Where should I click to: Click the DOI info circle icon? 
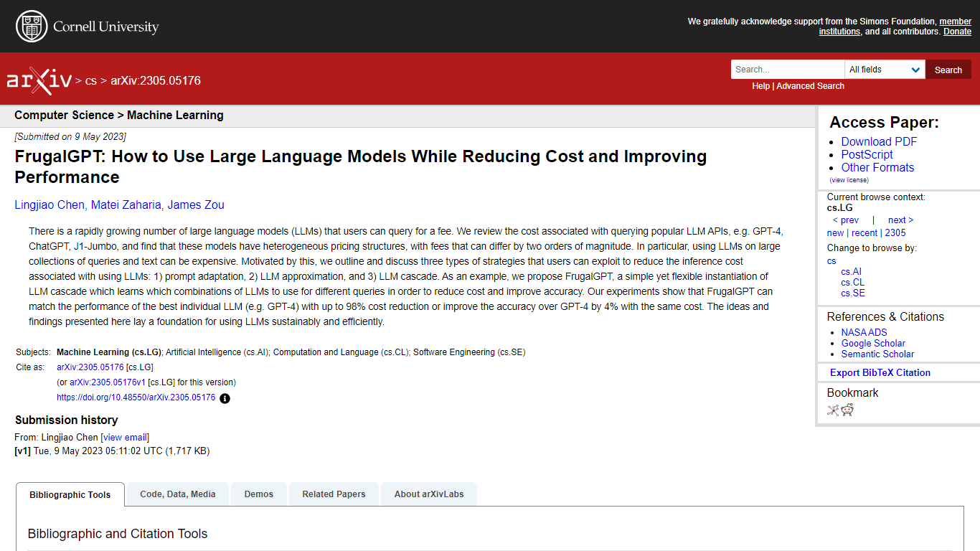(225, 398)
